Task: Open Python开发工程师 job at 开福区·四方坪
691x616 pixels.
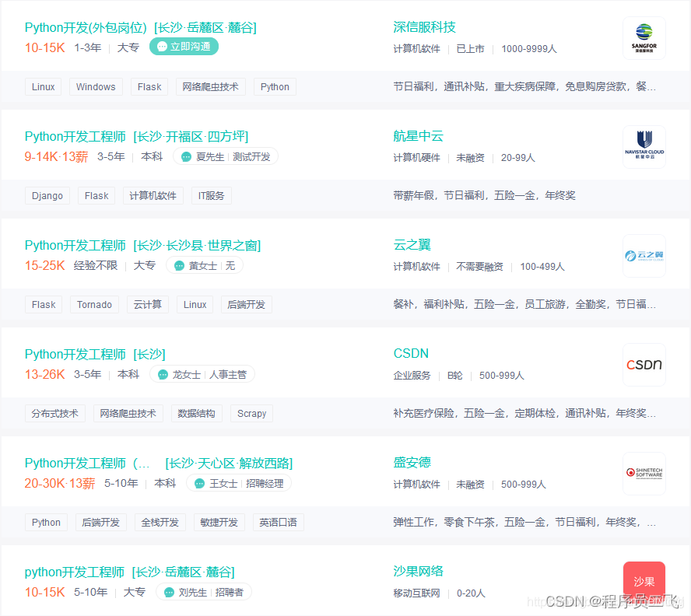Action: [137, 136]
